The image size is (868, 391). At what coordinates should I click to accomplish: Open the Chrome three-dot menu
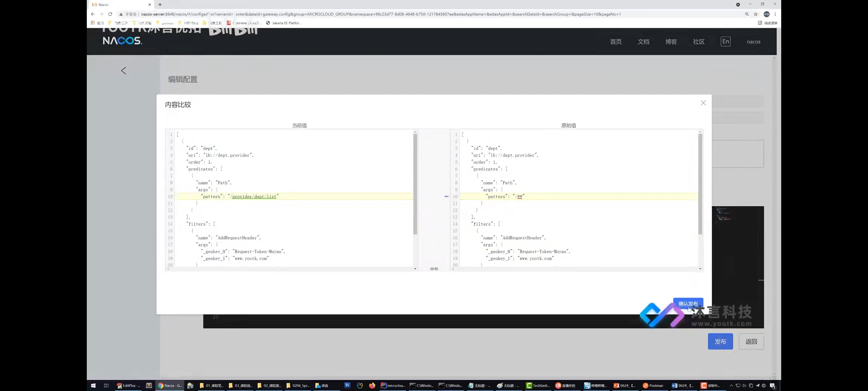point(775,14)
